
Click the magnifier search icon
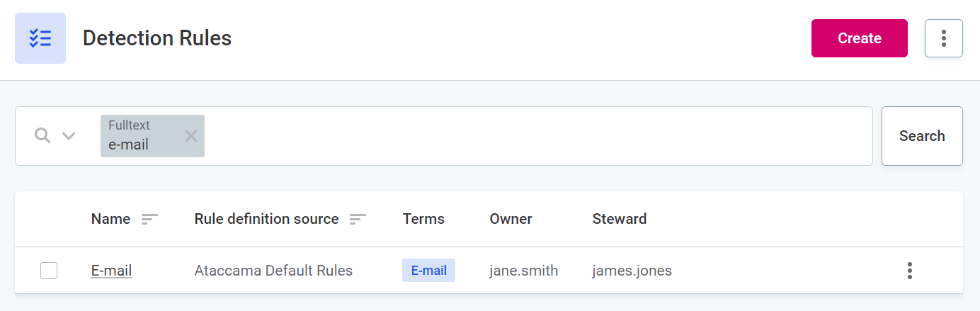pos(42,136)
